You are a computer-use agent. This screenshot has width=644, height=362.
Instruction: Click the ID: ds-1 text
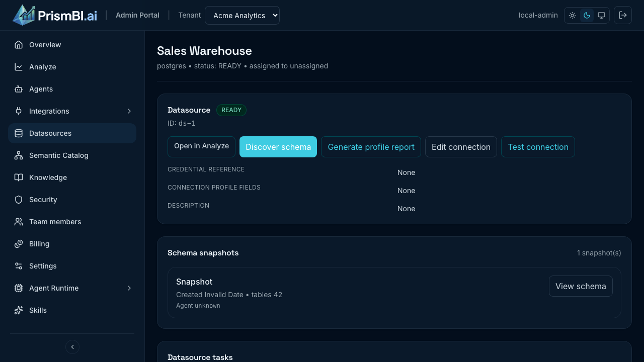(x=182, y=123)
